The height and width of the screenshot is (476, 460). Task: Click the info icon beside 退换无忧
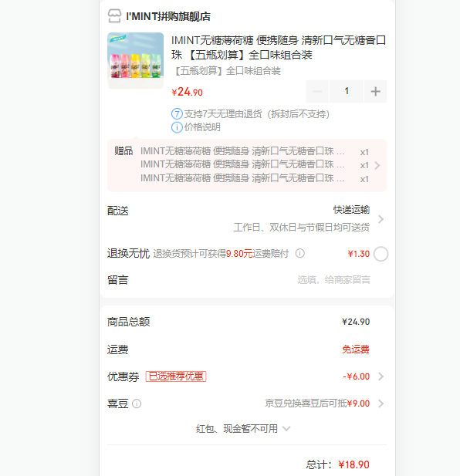pyautogui.click(x=300, y=253)
